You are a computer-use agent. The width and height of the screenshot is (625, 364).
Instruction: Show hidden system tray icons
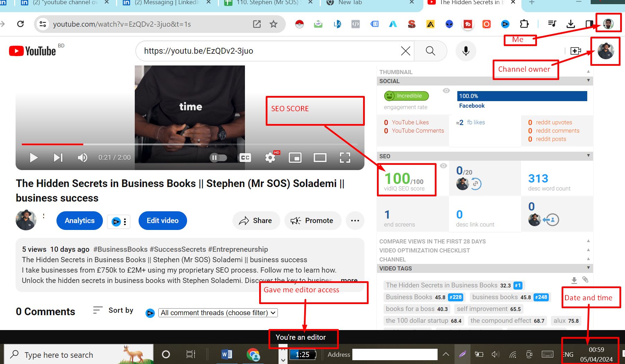pyautogui.click(x=446, y=354)
